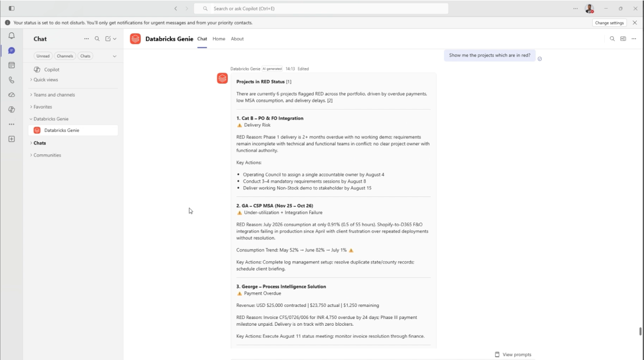
Task: Click the Projects in RED Status heading
Action: [260, 82]
